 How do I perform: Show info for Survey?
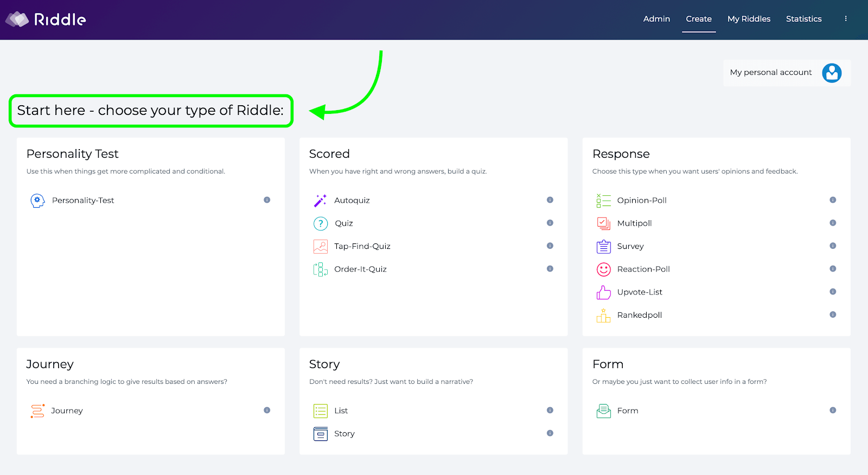(833, 246)
